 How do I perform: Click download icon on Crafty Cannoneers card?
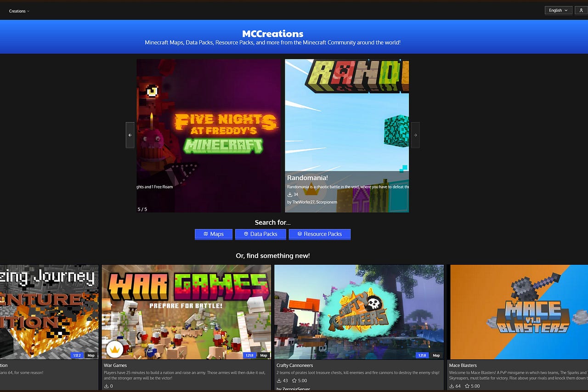[279, 381]
